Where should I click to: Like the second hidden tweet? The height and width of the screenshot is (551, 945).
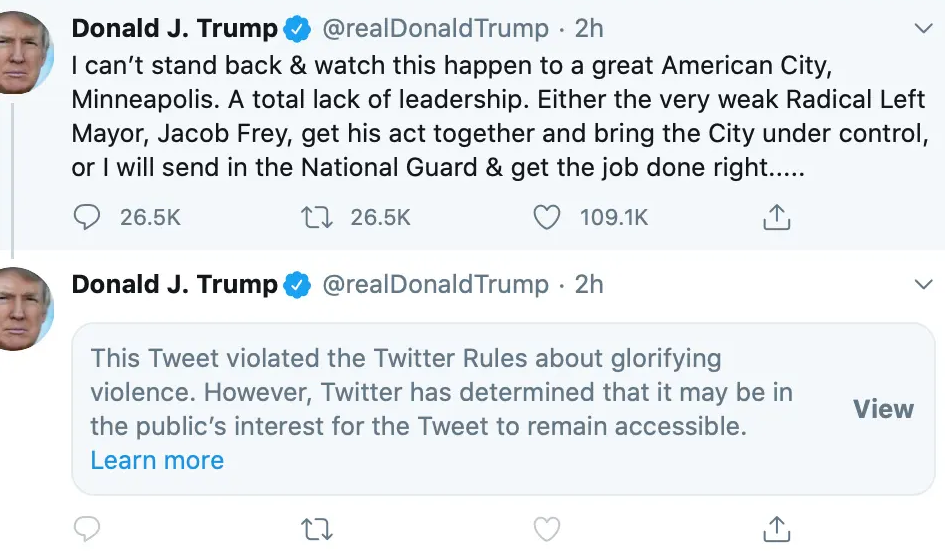[x=546, y=528]
